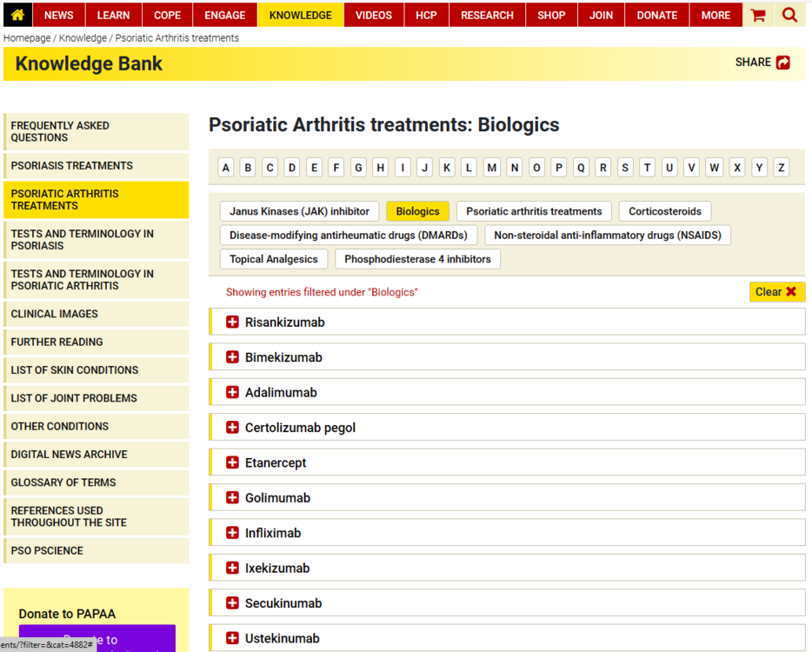Click the plus icon beside Golimumab
812x652 pixels.
click(232, 498)
